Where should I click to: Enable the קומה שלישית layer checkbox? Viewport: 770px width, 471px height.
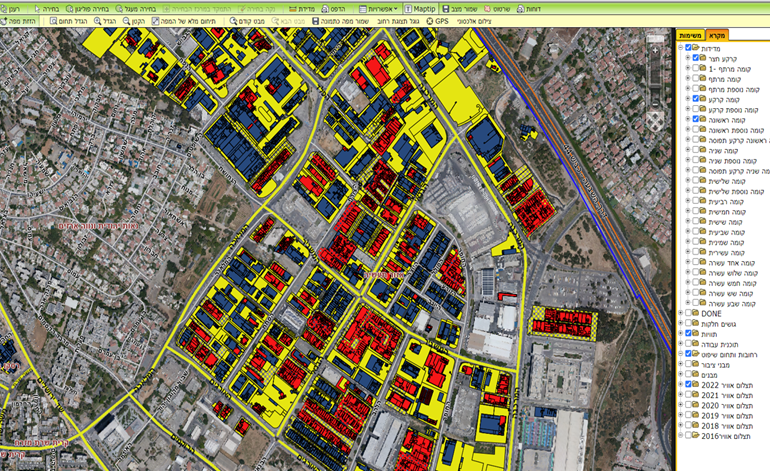pyautogui.click(x=697, y=181)
